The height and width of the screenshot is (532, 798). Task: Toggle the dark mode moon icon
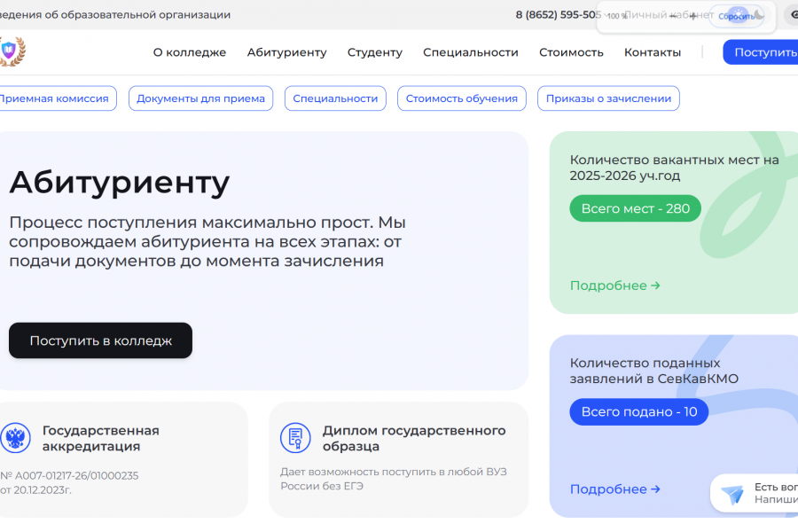758,15
